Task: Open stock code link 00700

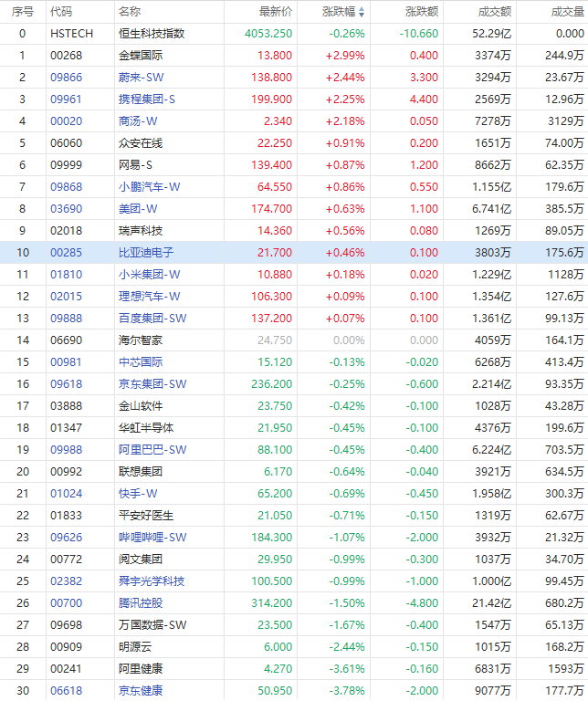Action: [66, 603]
